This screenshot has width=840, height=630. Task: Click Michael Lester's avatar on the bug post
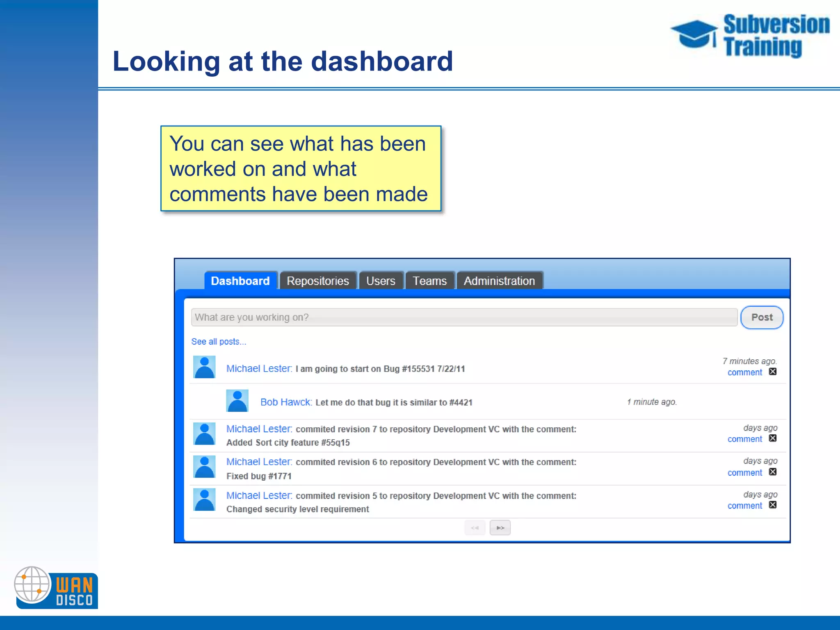[x=204, y=367]
